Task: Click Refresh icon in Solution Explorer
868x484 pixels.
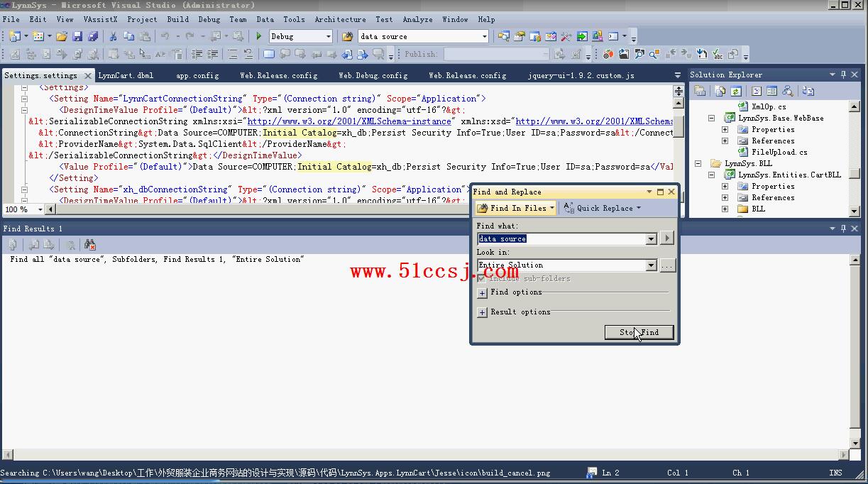Action: (735, 91)
